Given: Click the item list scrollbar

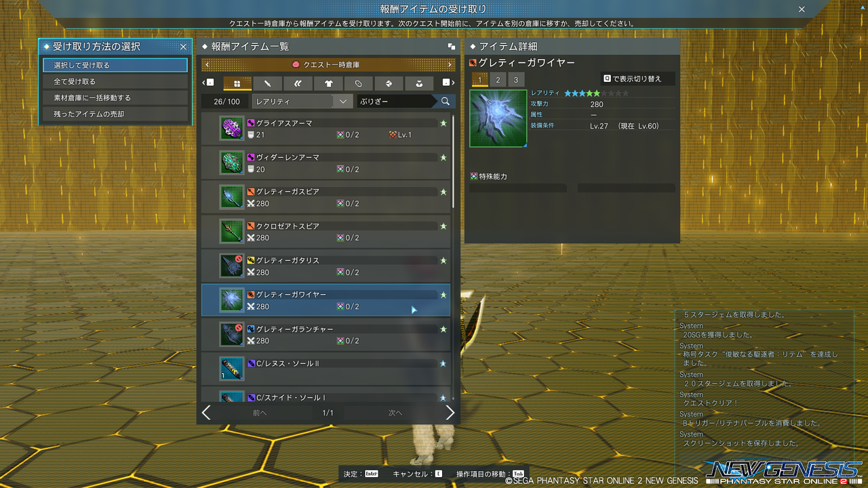Looking at the screenshot, I should pyautogui.click(x=454, y=162).
